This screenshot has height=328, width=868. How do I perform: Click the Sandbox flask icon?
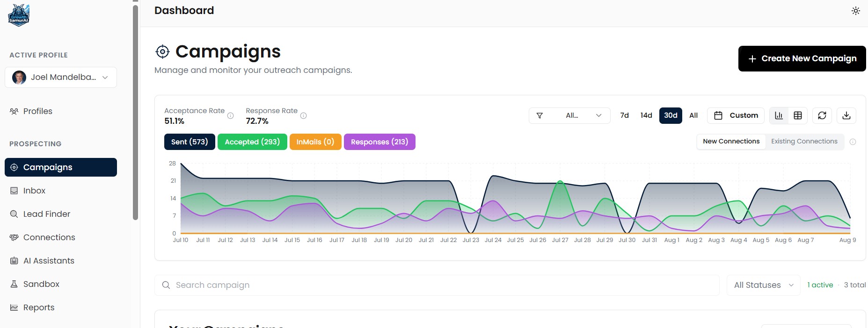tap(14, 284)
